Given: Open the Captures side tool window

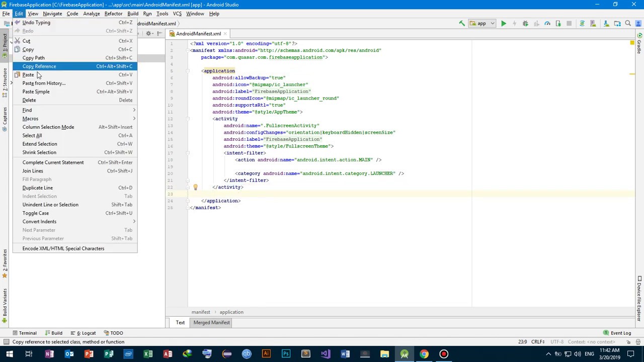Looking at the screenshot, I should click(5, 118).
